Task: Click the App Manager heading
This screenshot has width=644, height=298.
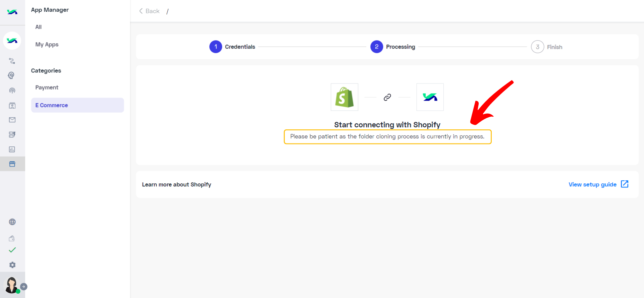Action: point(50,10)
